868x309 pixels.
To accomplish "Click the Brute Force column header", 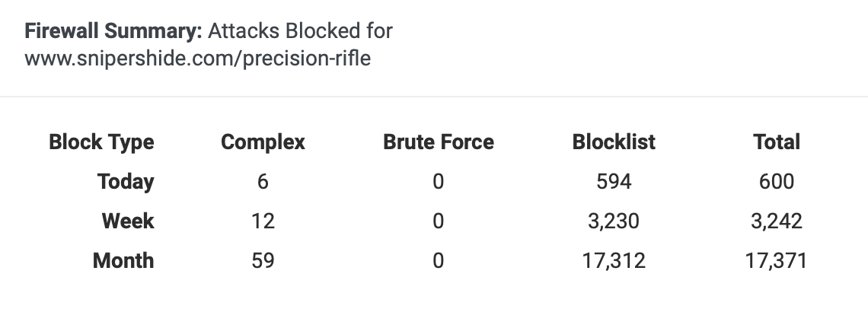I will pyautogui.click(x=439, y=142).
